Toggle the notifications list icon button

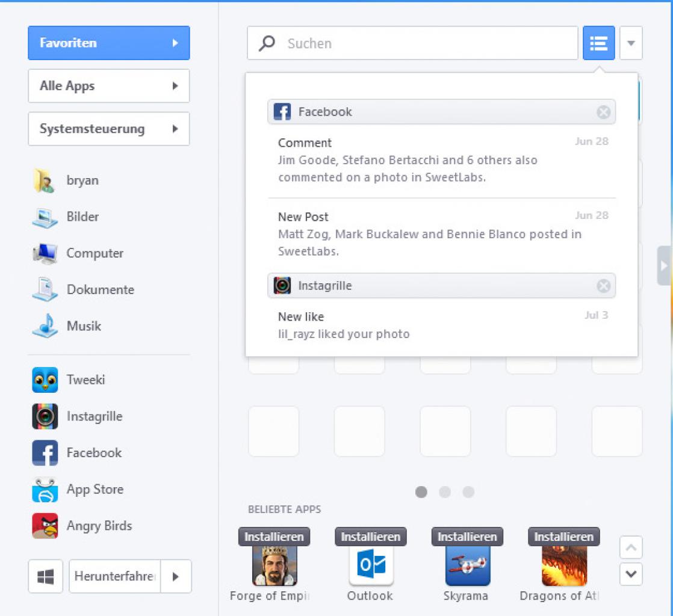coord(598,43)
